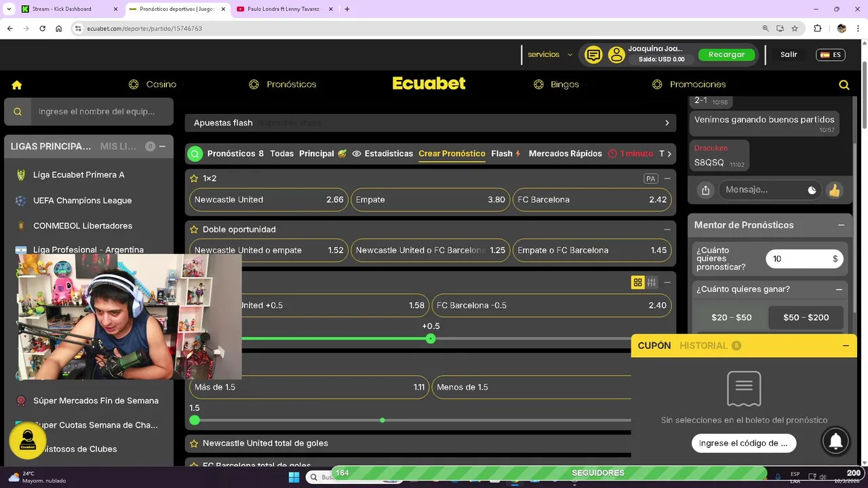The image size is (868, 488).
Task: Open the user profile avatar icon
Action: pos(616,55)
